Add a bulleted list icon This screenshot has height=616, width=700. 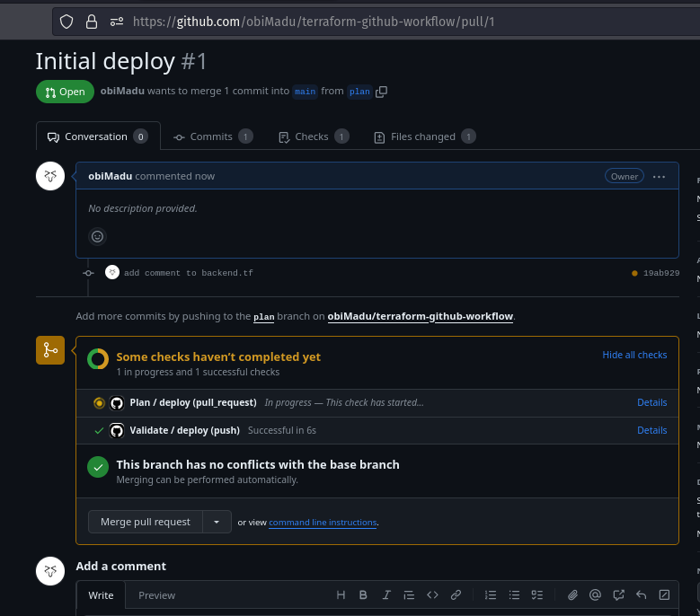pyautogui.click(x=514, y=594)
